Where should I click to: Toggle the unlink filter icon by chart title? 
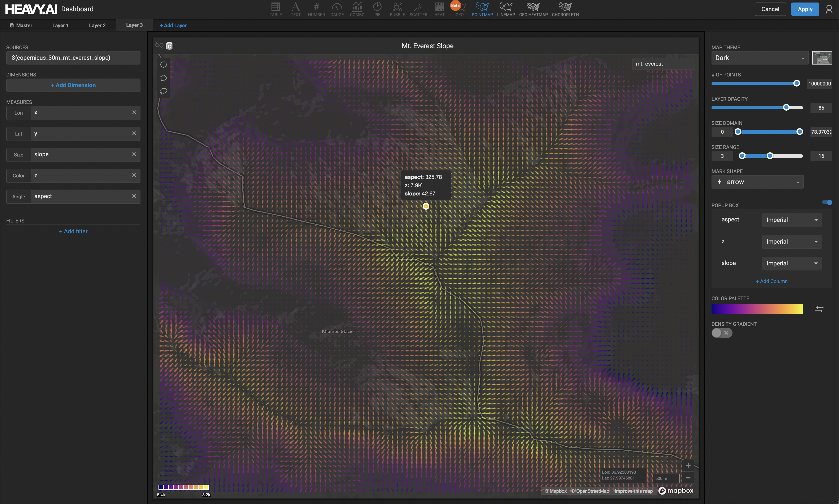pyautogui.click(x=159, y=45)
